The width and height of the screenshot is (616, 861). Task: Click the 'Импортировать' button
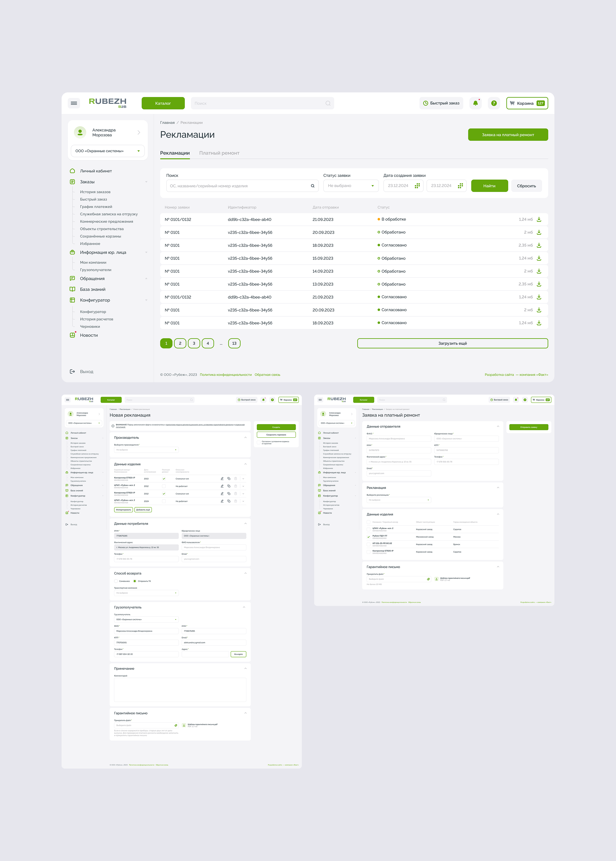(123, 510)
